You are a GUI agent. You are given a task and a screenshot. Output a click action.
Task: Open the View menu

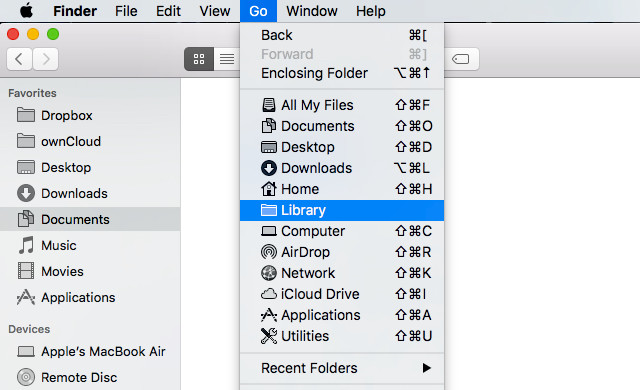(215, 11)
